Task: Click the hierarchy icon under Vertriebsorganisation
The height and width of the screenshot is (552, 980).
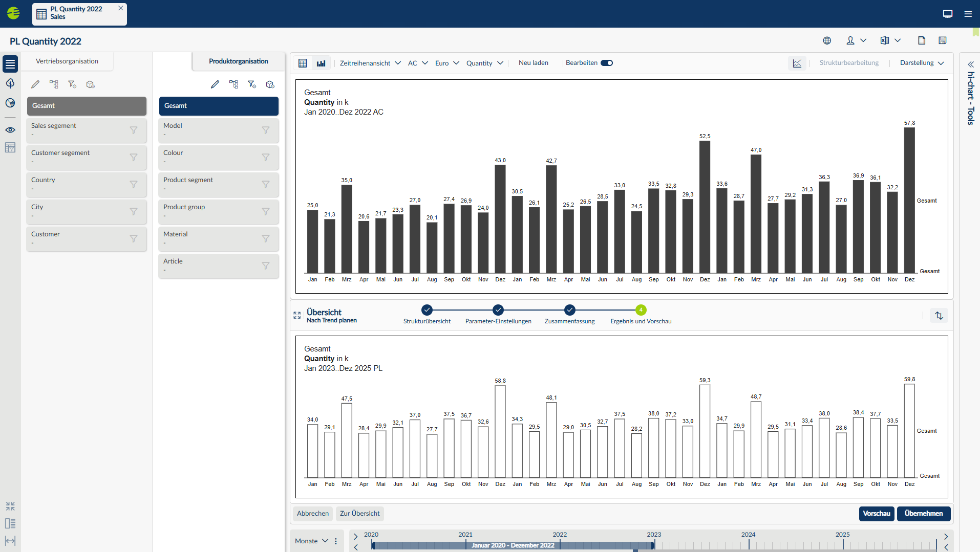Action: click(54, 84)
